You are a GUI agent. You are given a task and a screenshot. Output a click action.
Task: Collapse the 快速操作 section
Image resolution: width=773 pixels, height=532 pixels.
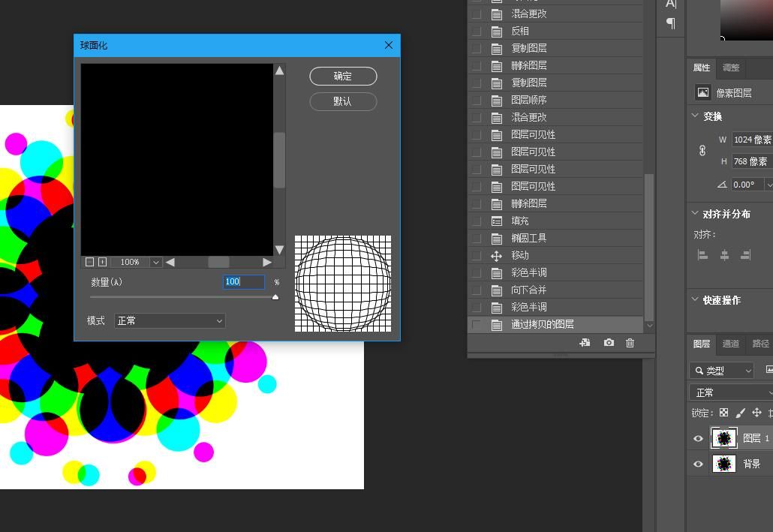695,299
